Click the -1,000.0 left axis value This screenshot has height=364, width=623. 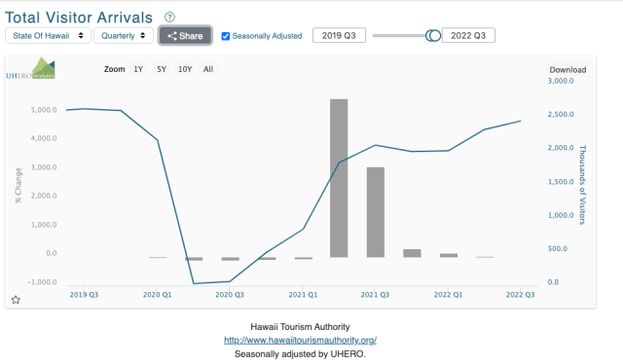[42, 281]
